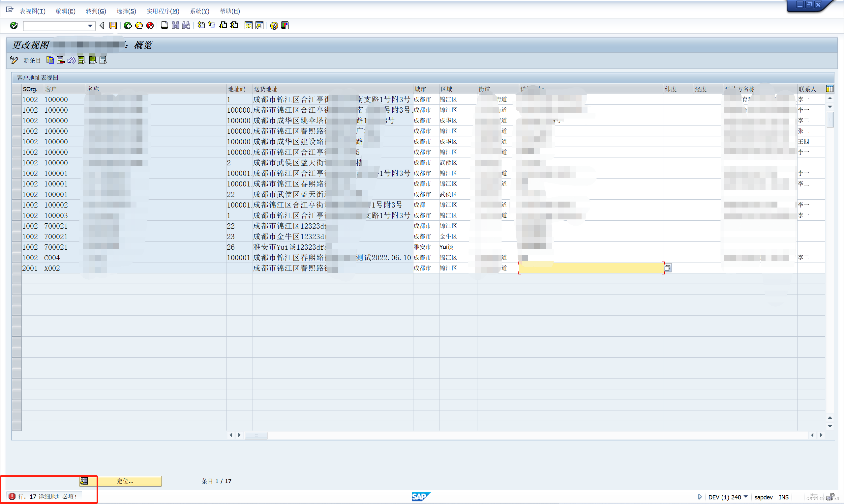Open the 实用程序(M) menu
844x504 pixels.
coord(163,11)
